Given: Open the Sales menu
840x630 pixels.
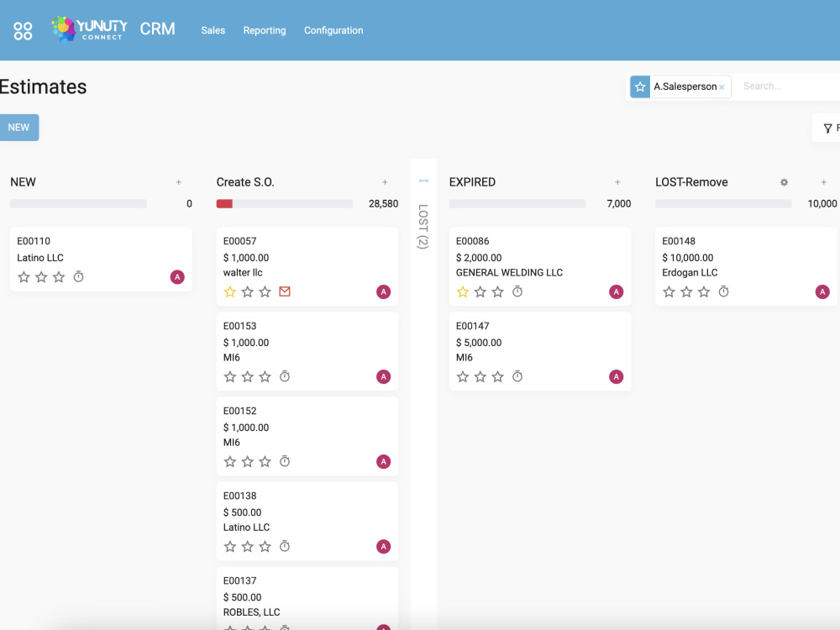Looking at the screenshot, I should click(213, 30).
